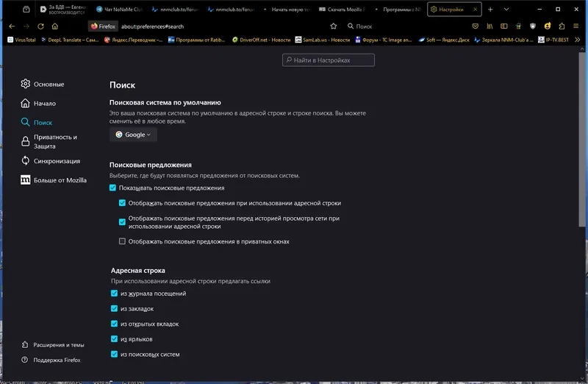Open the Library icon in the toolbar
The width and height of the screenshot is (588, 384).
click(x=490, y=26)
